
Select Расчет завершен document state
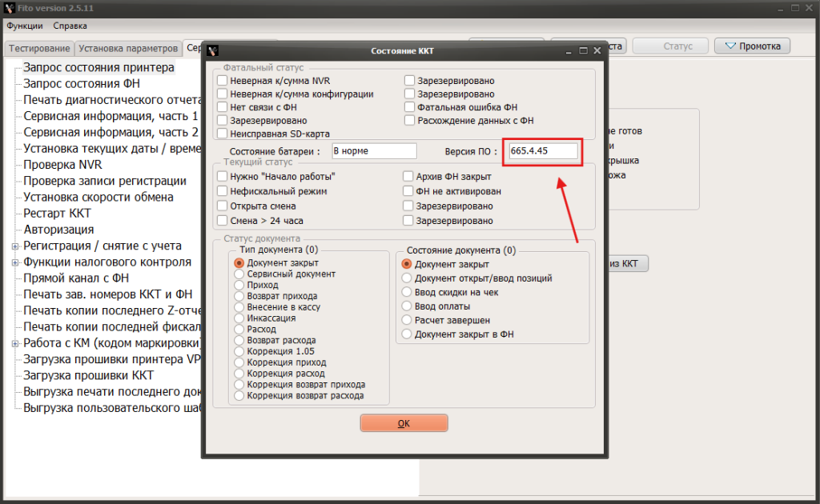[407, 320]
